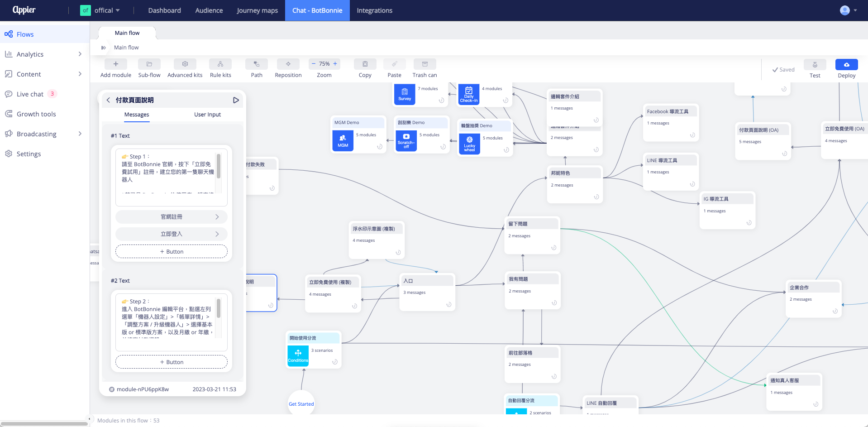Viewport: 868px width, 427px height.
Task: Go back from the 付款頁面說明 panel
Action: (108, 100)
